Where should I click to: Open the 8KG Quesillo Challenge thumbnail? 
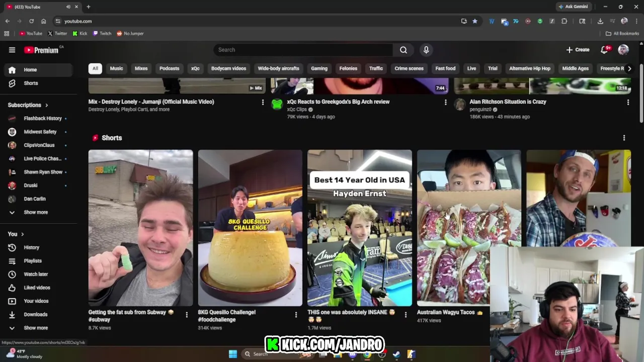click(250, 228)
